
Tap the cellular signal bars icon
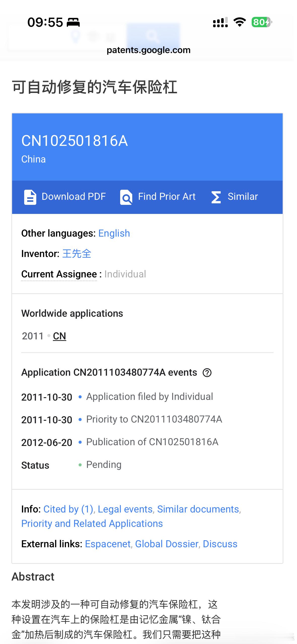[220, 22]
